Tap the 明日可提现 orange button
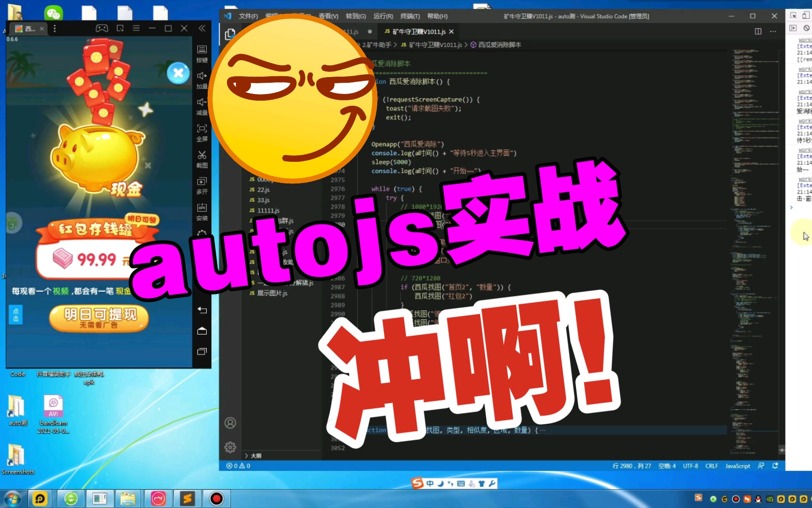 point(99,318)
